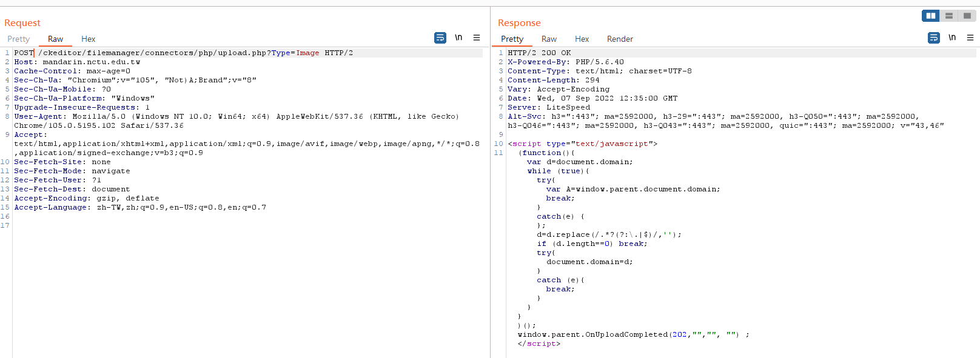Click the Sec-Fetch-Dest: document line

(x=72, y=189)
